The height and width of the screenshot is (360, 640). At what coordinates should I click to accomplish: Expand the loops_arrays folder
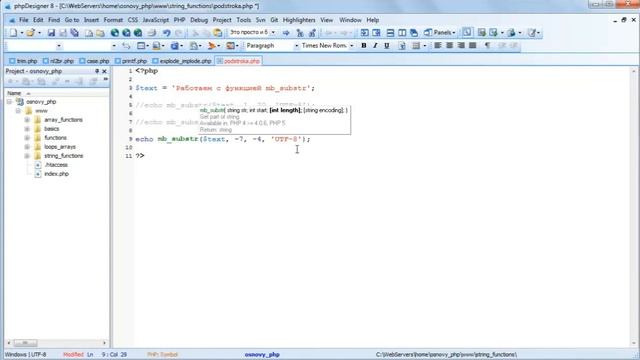pyautogui.click(x=27, y=147)
